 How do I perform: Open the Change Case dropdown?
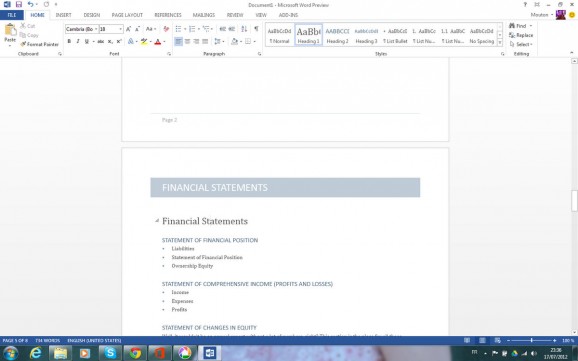coord(151,29)
